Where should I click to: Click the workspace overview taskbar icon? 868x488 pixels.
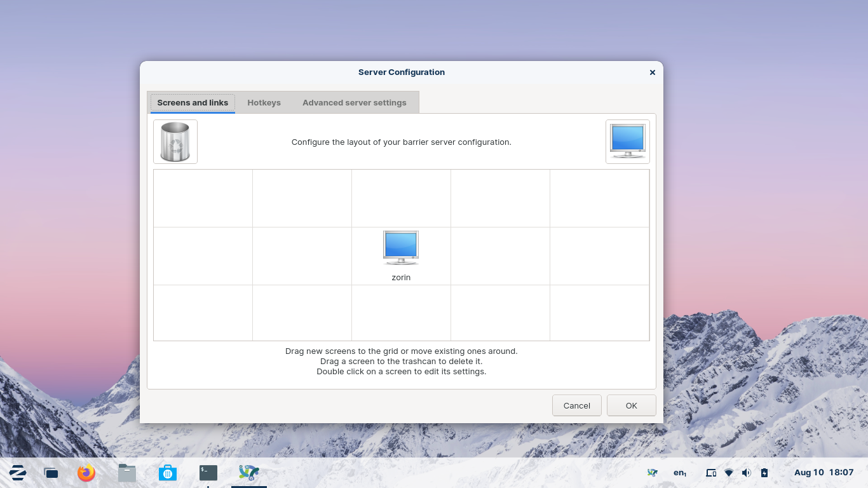(51, 473)
